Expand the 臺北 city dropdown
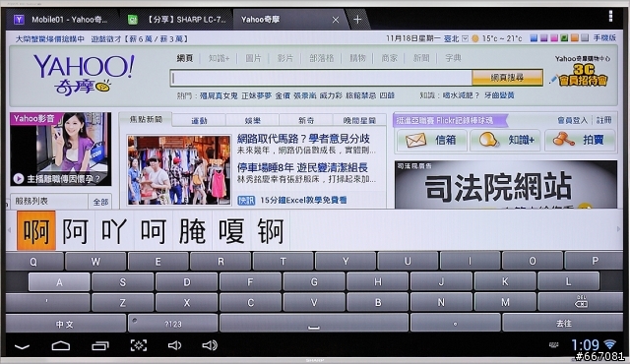Screen dimensions: 630x364 coord(465,38)
